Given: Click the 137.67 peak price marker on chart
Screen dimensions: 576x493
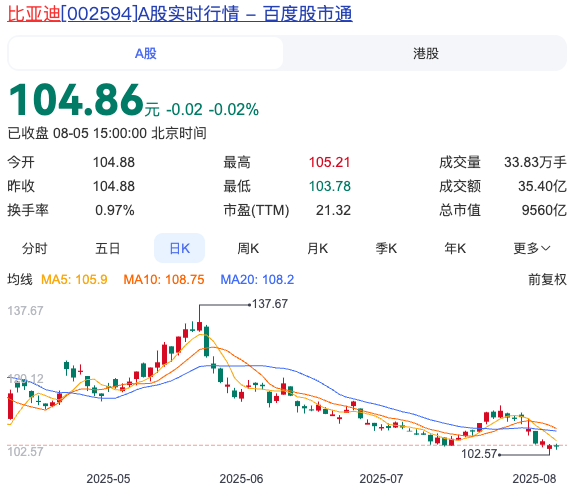Looking at the screenshot, I should tap(270, 304).
